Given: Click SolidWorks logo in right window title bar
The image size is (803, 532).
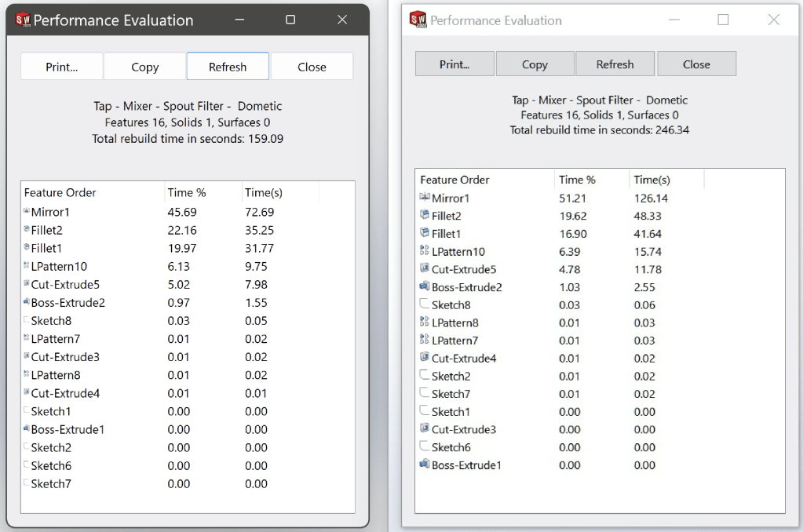Looking at the screenshot, I should pos(418,20).
